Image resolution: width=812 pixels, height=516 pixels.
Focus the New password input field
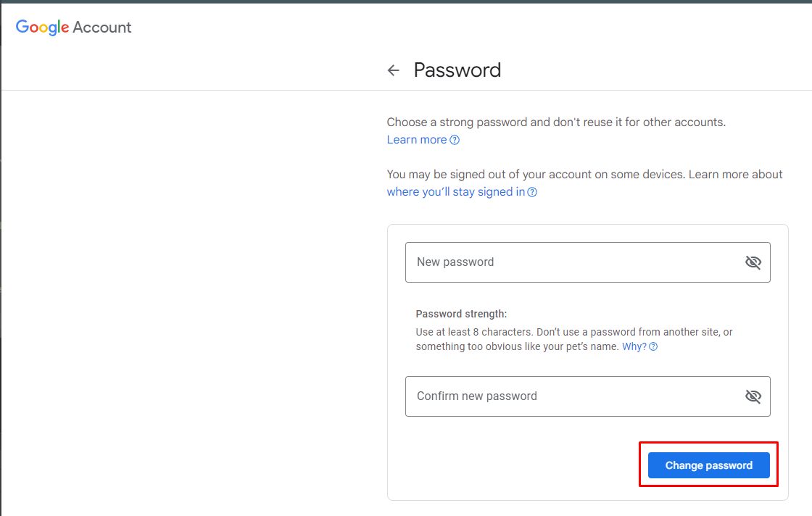coord(573,262)
